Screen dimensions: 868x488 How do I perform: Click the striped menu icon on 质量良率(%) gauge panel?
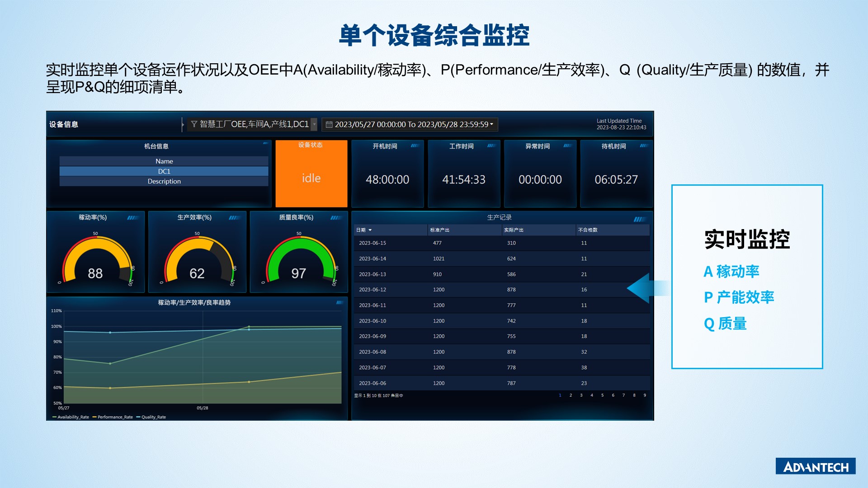click(x=335, y=218)
